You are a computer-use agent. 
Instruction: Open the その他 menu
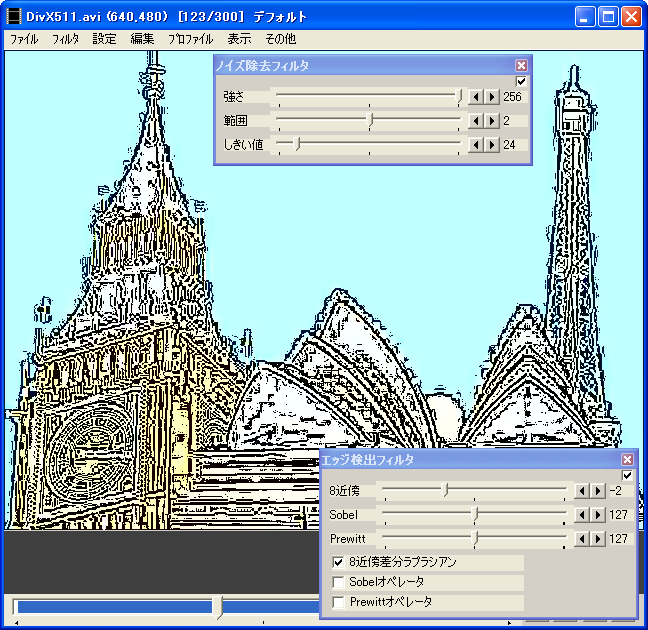coord(280,39)
